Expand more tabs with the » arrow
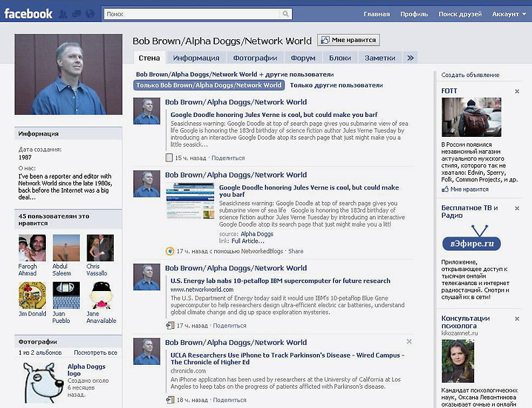 (x=411, y=58)
